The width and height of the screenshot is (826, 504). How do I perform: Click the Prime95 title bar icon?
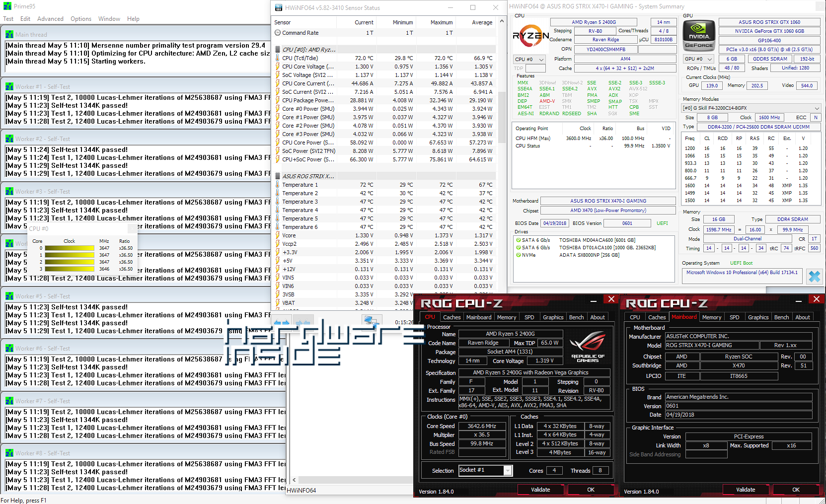(7, 6)
